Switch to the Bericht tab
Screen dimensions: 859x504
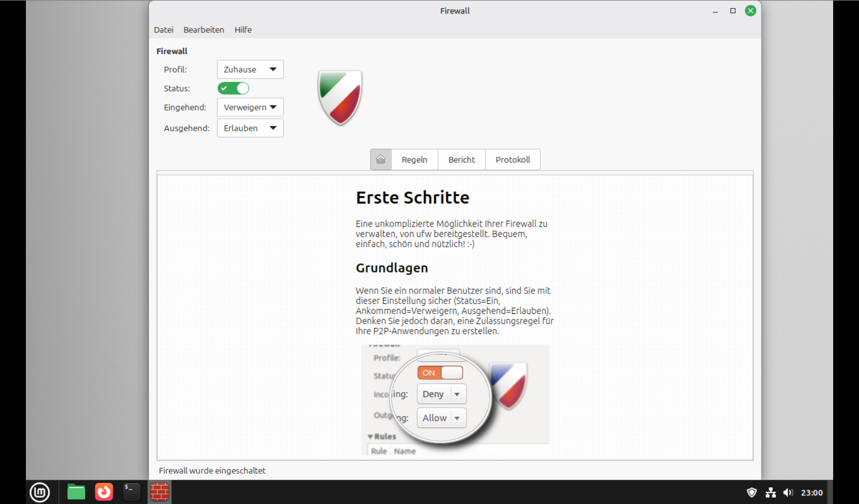462,159
